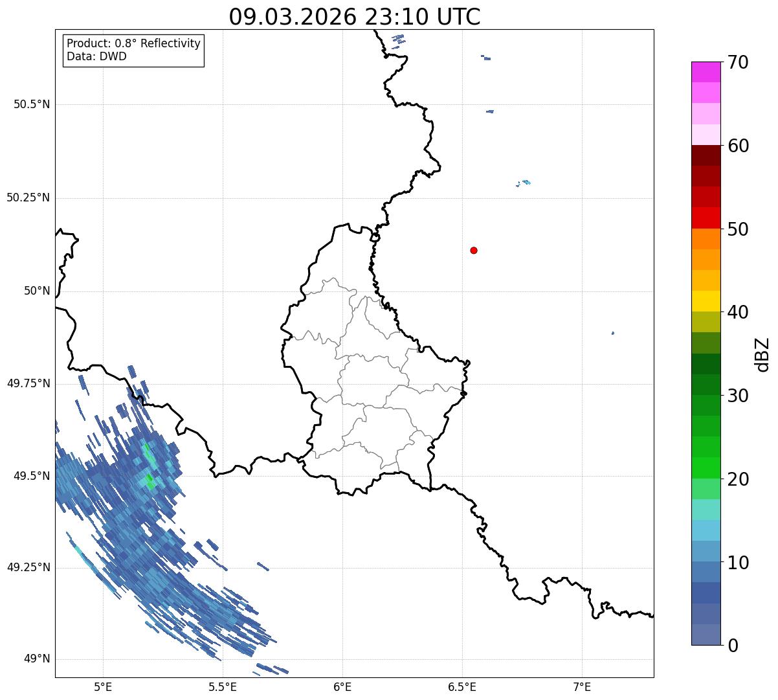778x700 pixels.
Task: Click the red station marker dot
Action: pos(474,250)
